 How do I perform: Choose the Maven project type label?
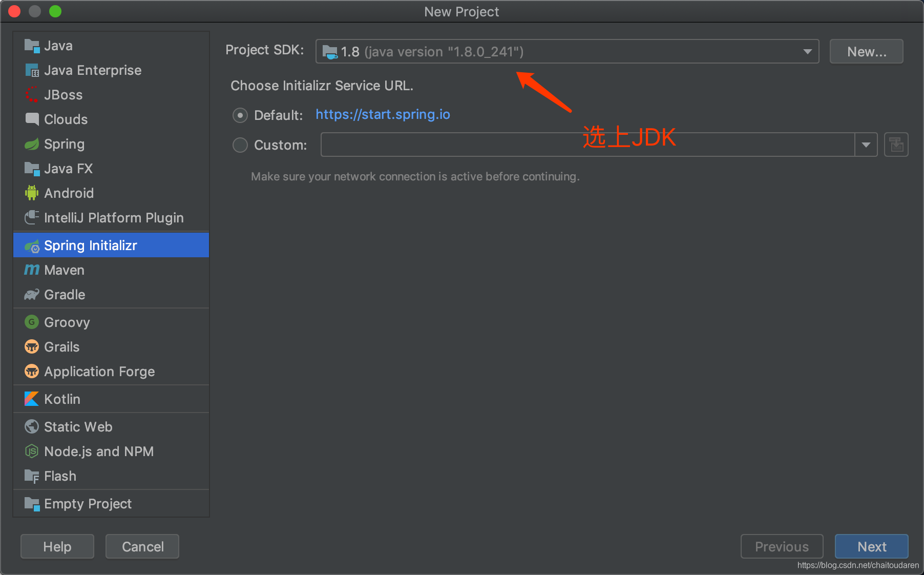[64, 270]
